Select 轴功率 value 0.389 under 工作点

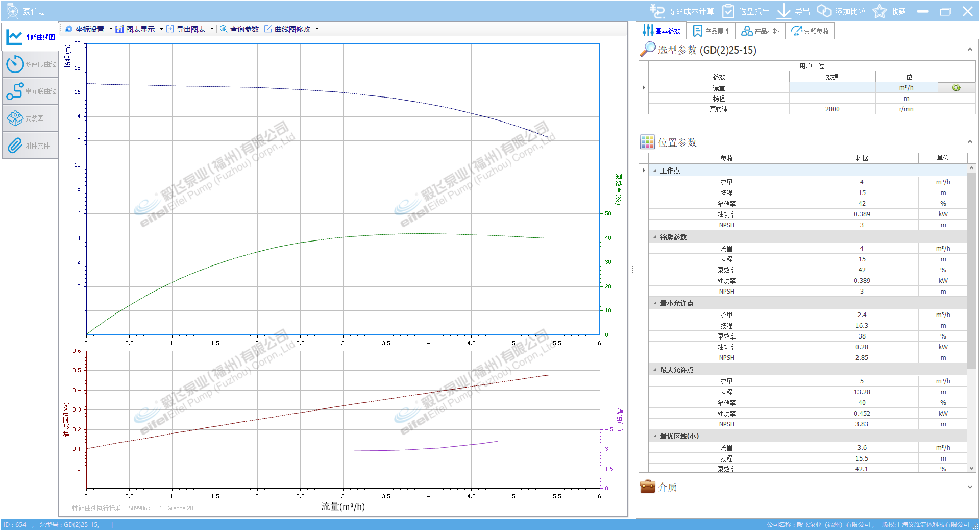pos(862,214)
